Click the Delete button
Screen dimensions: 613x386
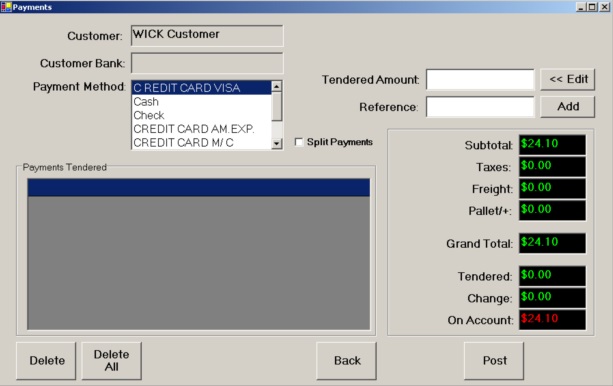[x=46, y=361]
